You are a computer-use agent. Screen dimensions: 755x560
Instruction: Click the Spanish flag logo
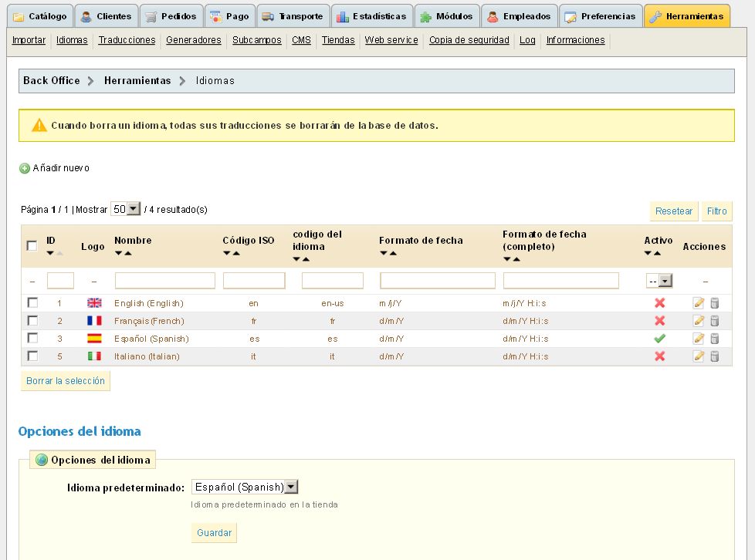(94, 339)
